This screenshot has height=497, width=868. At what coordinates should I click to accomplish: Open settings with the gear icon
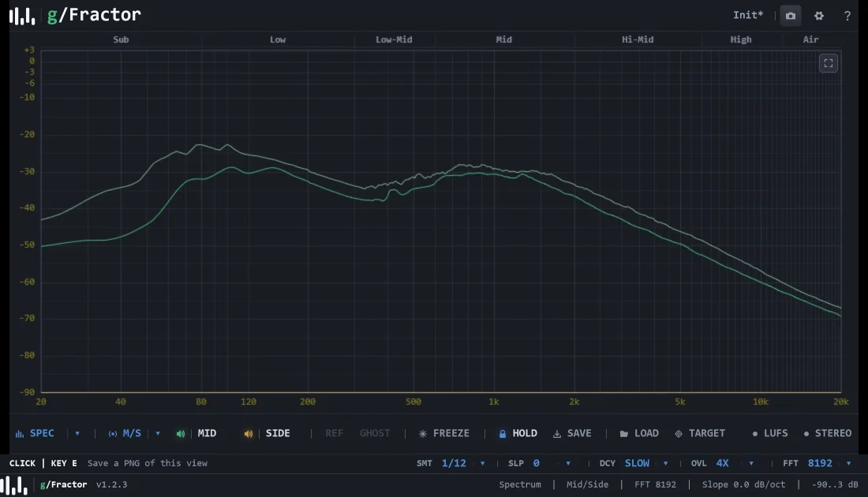(819, 16)
